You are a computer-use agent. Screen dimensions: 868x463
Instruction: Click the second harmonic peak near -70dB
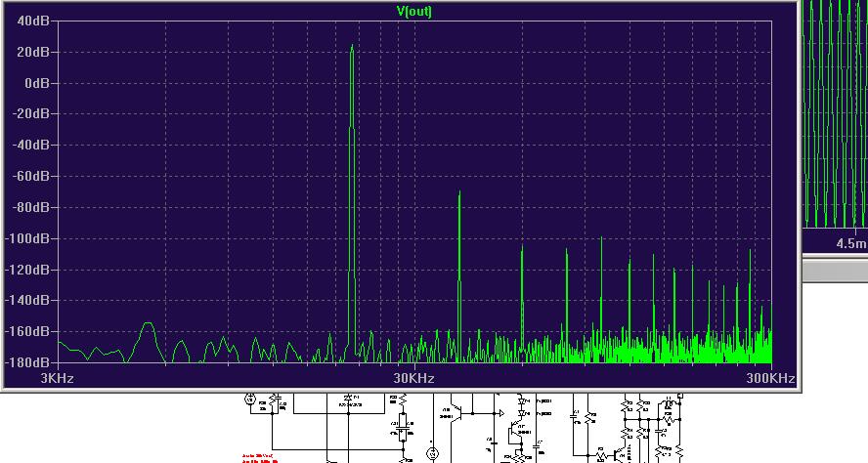coord(458,196)
